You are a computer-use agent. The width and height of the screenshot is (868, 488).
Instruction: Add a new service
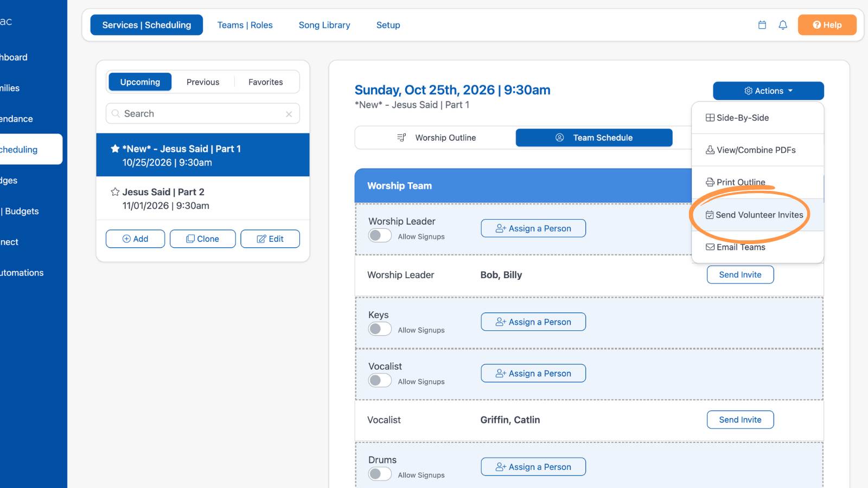click(x=135, y=239)
